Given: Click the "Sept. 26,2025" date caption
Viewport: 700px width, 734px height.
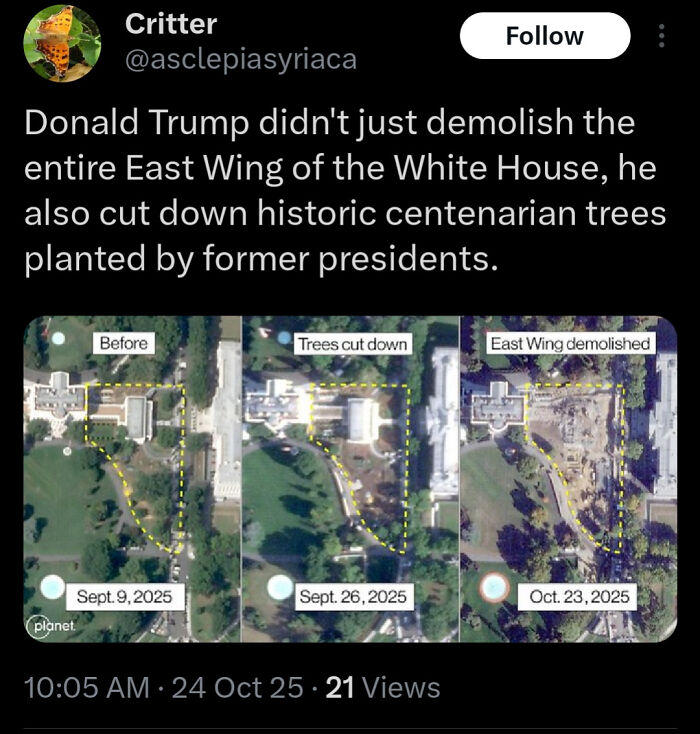Looking at the screenshot, I should [x=352, y=597].
